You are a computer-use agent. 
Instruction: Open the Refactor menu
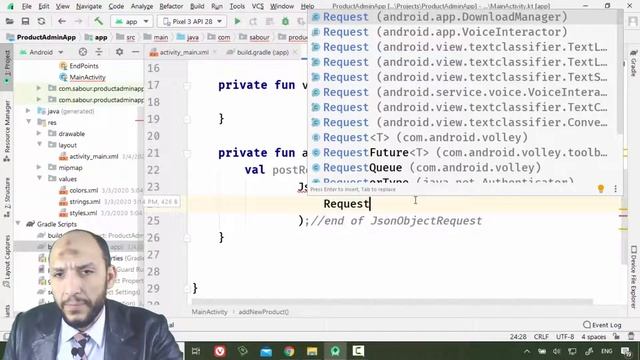pyautogui.click(x=171, y=7)
